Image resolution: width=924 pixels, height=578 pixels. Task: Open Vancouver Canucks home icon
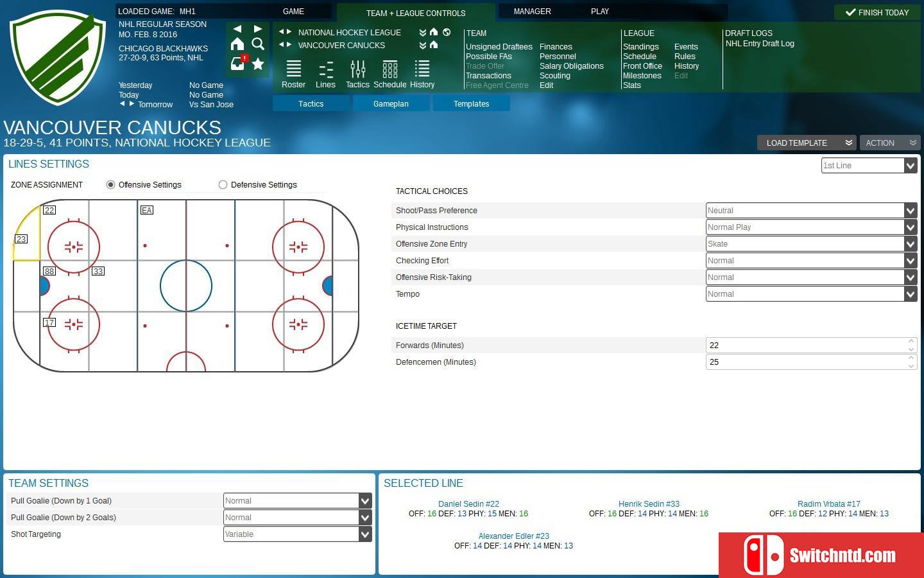434,45
